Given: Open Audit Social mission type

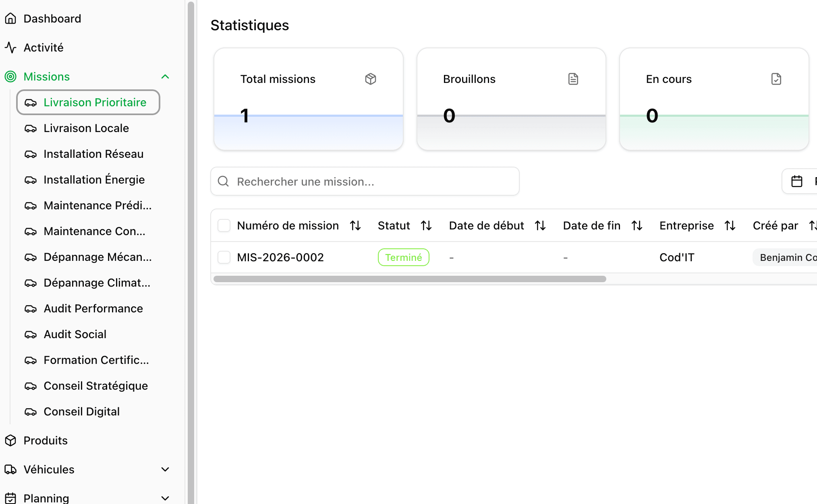Looking at the screenshot, I should (x=75, y=334).
